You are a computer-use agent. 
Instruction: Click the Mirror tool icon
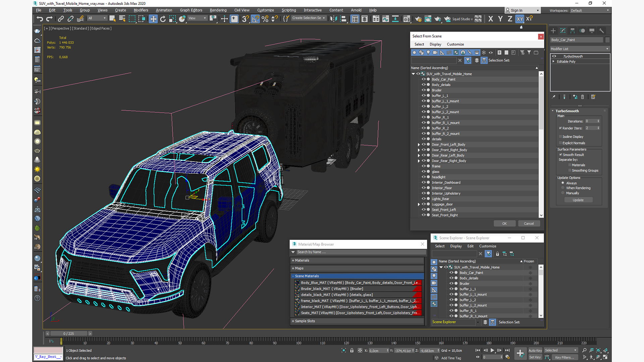click(x=333, y=19)
